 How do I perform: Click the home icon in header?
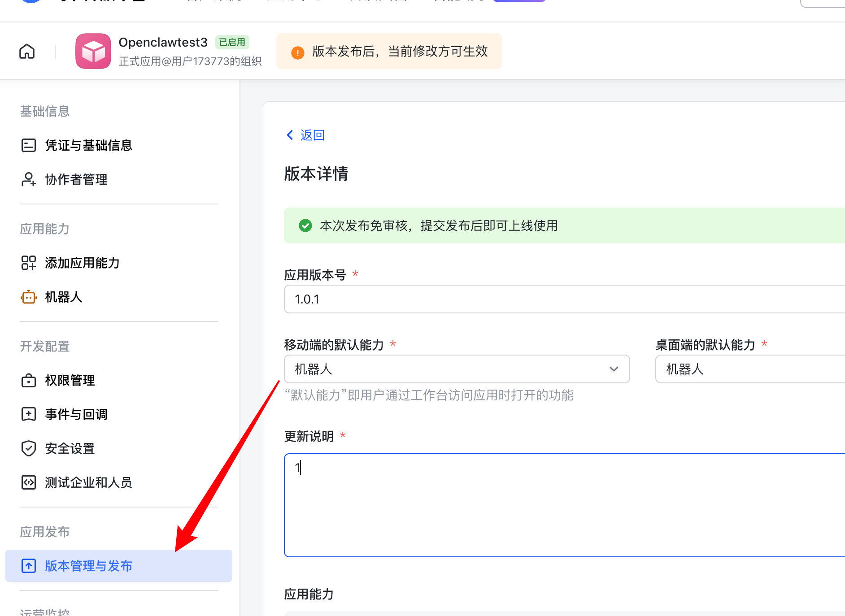pyautogui.click(x=27, y=52)
